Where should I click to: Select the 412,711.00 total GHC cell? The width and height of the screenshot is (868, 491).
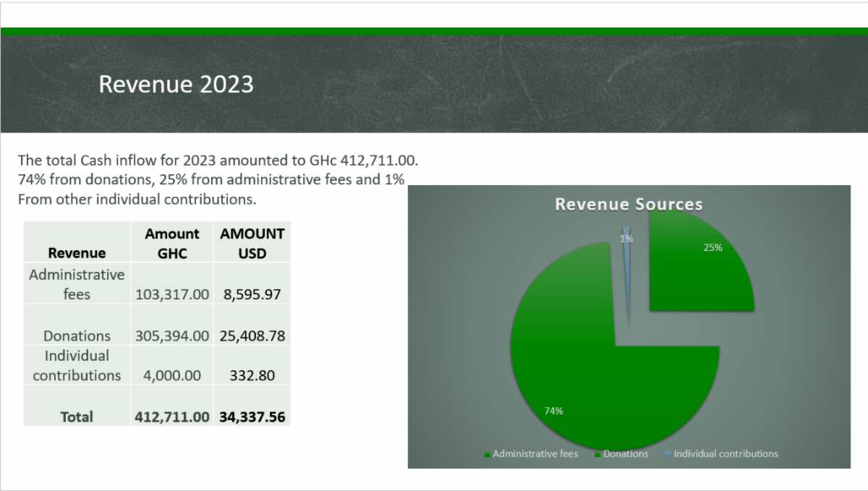point(171,417)
